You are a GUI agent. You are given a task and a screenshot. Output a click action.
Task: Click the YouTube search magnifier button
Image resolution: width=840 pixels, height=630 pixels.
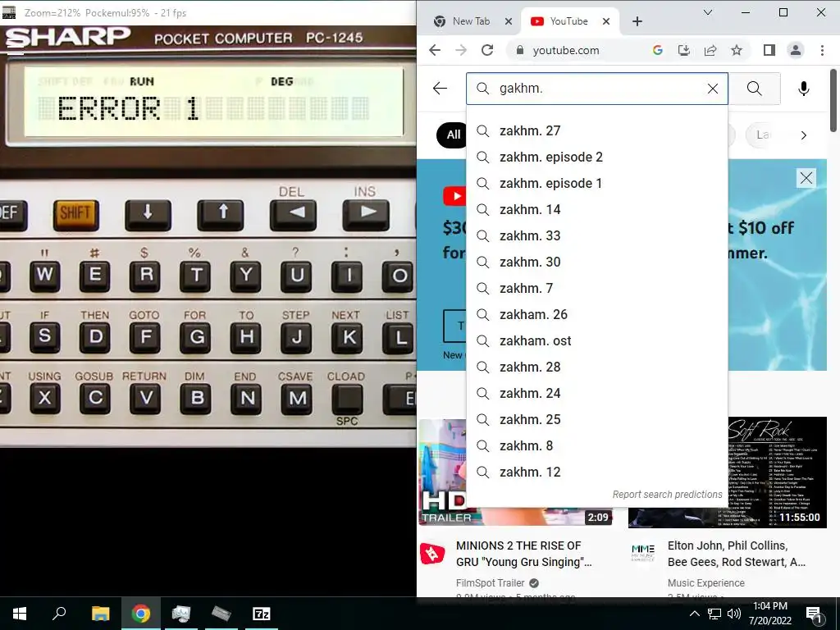tap(755, 89)
